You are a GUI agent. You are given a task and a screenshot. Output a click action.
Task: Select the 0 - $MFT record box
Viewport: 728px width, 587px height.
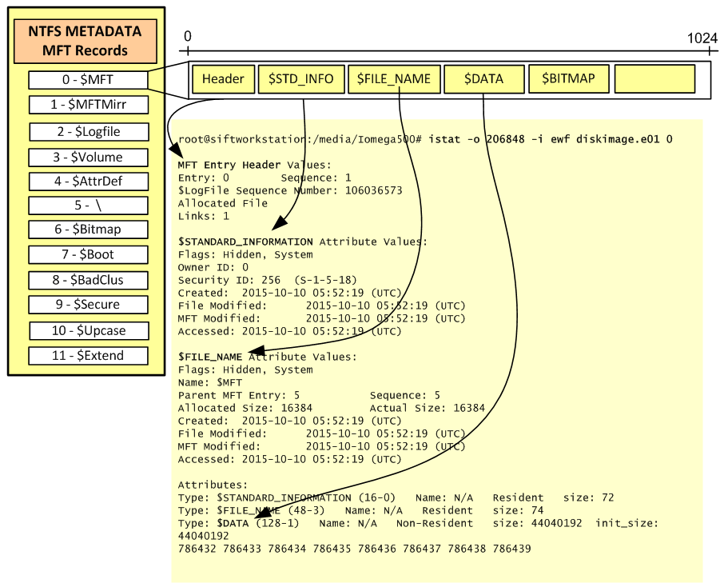pyautogui.click(x=88, y=80)
